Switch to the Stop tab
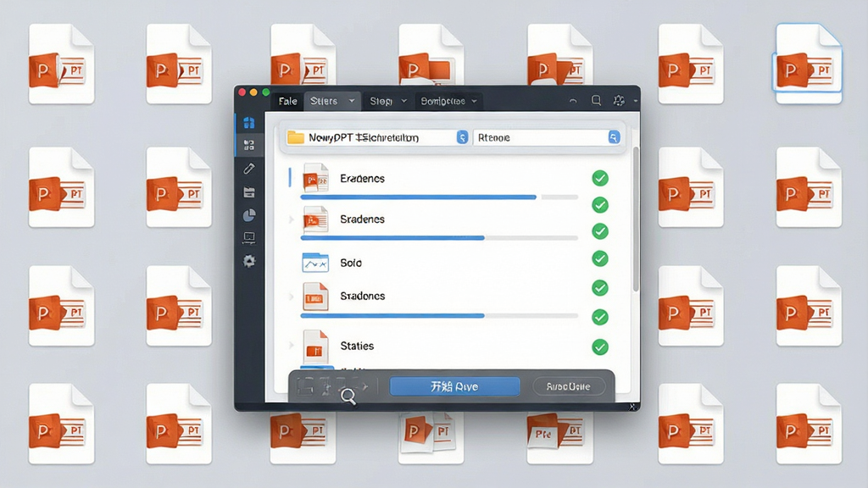 [387, 102]
